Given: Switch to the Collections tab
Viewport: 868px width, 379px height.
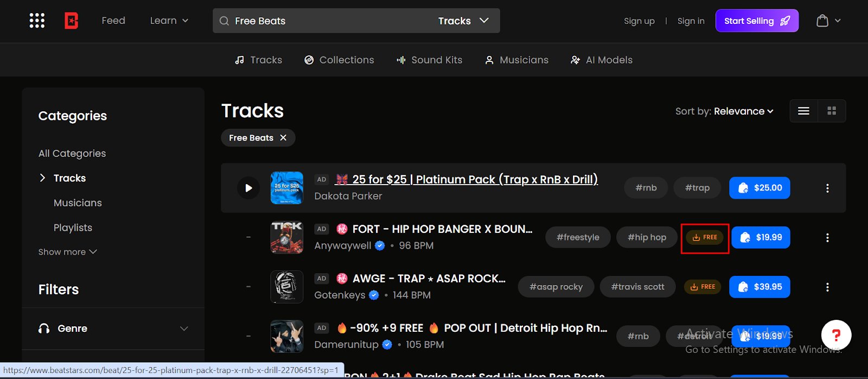Looking at the screenshot, I should click(339, 60).
